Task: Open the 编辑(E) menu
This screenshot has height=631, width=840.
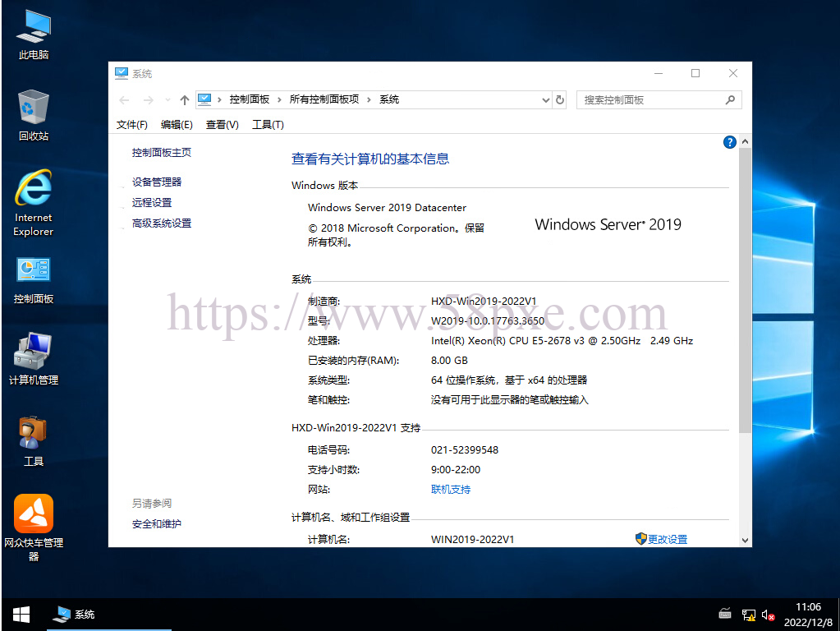Action: [177, 125]
